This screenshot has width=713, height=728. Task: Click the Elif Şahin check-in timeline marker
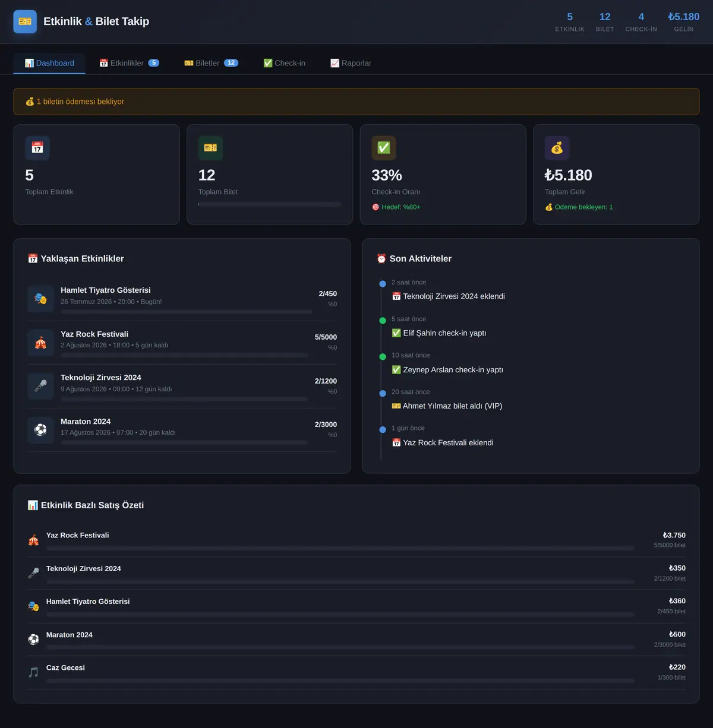(x=383, y=321)
